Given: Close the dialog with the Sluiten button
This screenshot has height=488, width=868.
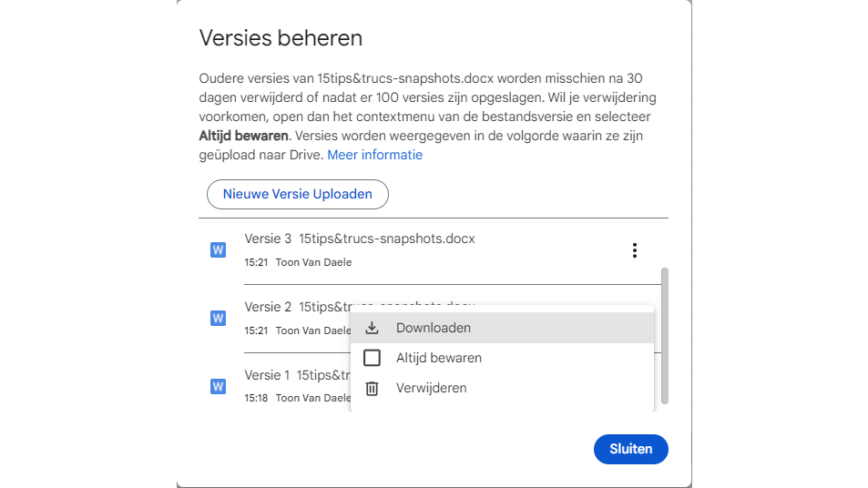Looking at the screenshot, I should tap(630, 449).
